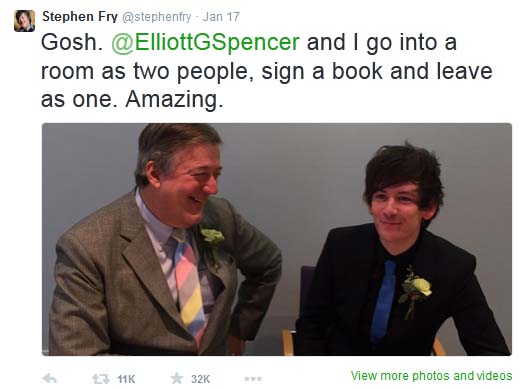The width and height of the screenshot is (523, 389).
Task: Retweet using the retweet arrows icon
Action: point(101,379)
